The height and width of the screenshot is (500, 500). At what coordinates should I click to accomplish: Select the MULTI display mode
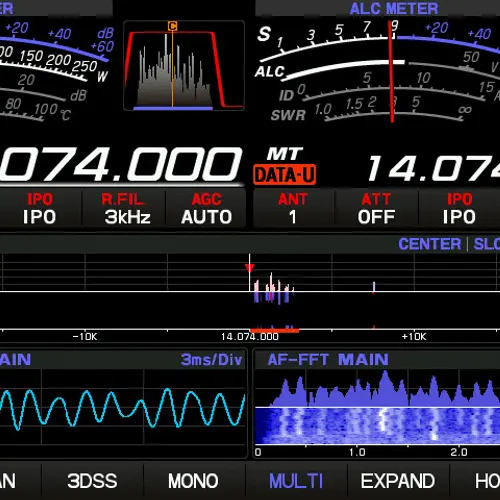[296, 481]
